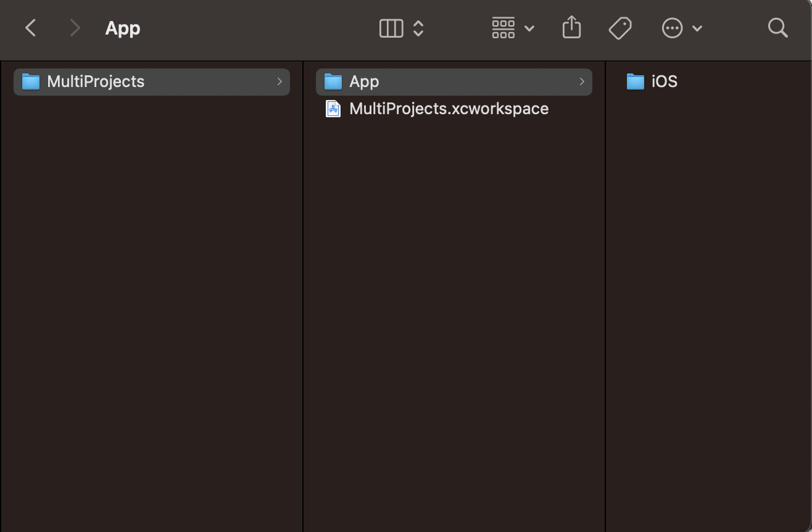
Task: Select the MultiProjects.xcworkspace file
Action: 454,109
